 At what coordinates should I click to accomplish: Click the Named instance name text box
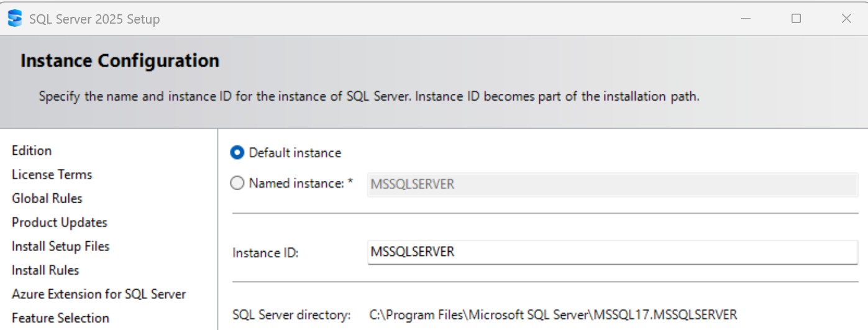point(612,185)
